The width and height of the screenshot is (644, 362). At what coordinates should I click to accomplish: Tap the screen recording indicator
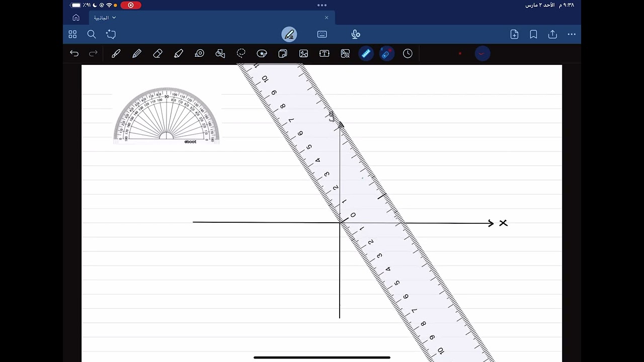(131, 5)
